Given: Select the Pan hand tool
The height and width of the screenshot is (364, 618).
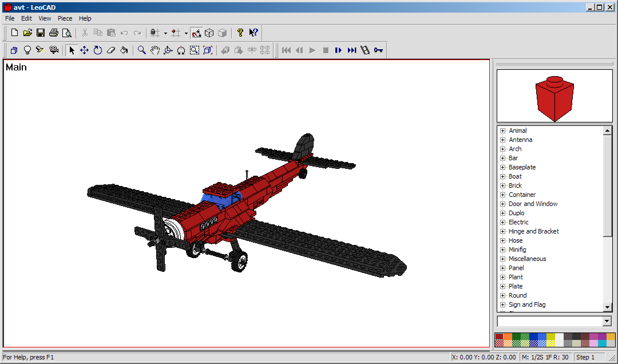Looking at the screenshot, I should (x=154, y=50).
